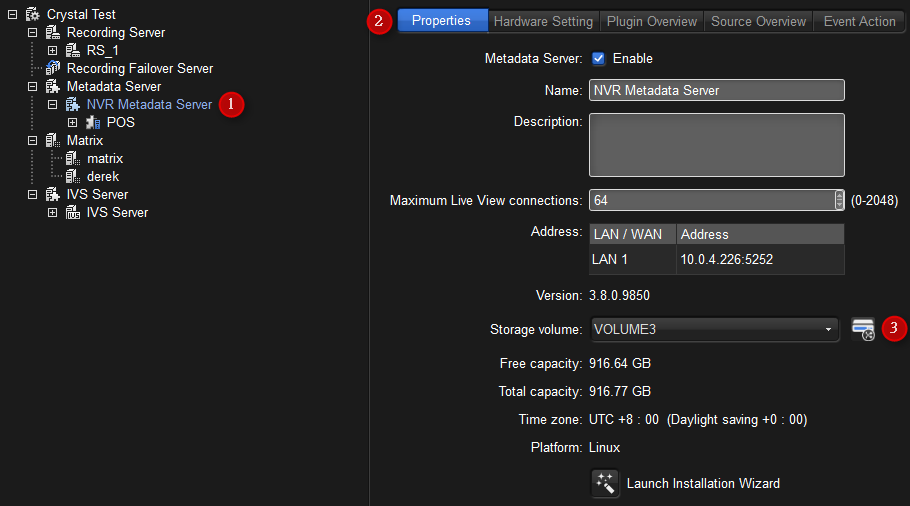Collapse the Crystal Test root node
This screenshot has width=910, height=506.
coord(12,14)
